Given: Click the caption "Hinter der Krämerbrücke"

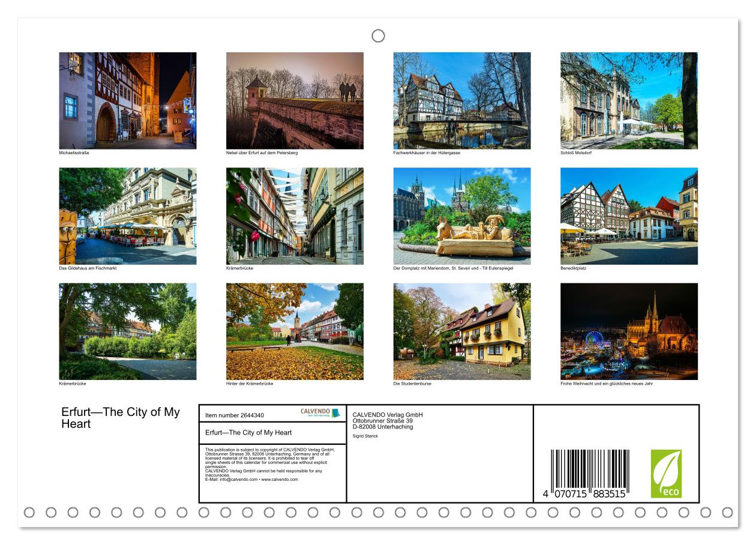Looking at the screenshot, I should [x=250, y=384].
